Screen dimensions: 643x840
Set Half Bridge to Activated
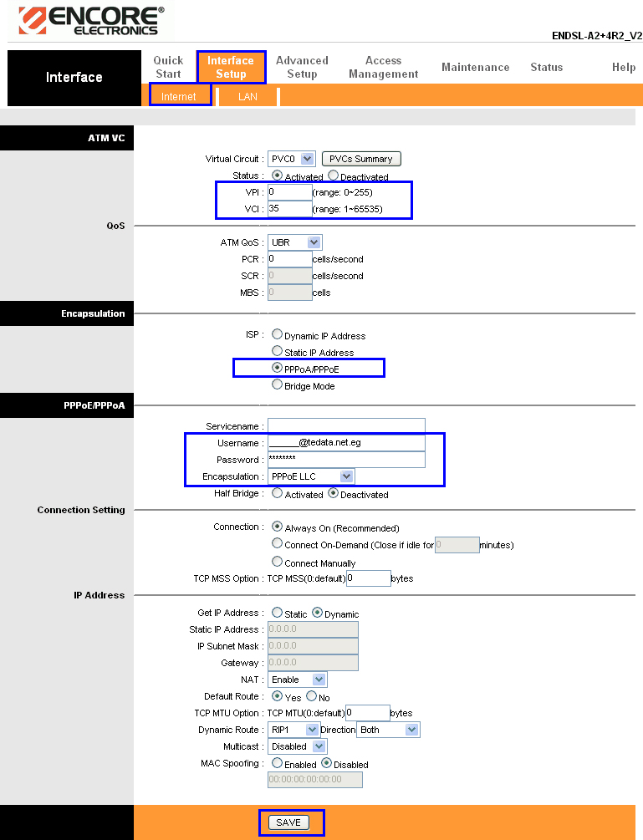click(277, 493)
